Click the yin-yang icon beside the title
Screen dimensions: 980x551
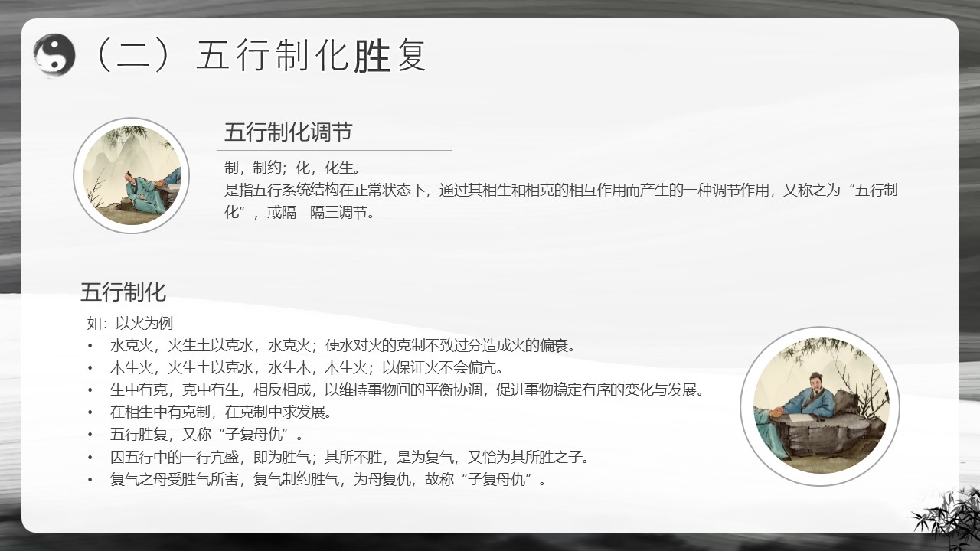(54, 55)
